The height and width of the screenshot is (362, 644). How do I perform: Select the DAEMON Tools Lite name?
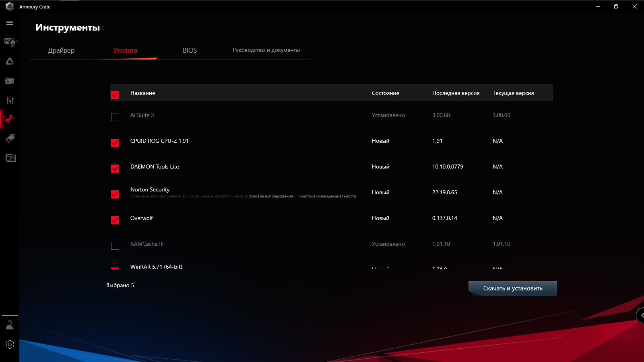(x=155, y=167)
